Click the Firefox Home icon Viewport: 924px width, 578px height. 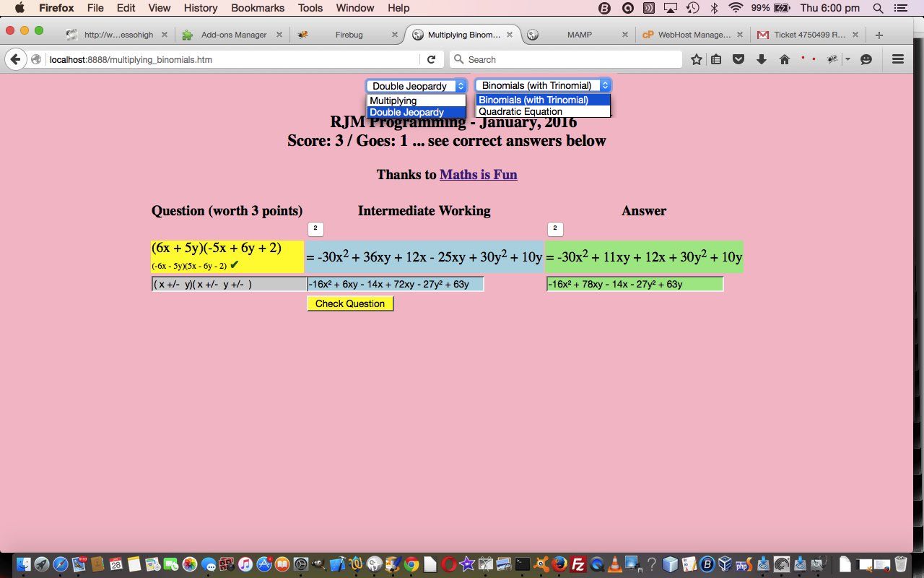(785, 59)
